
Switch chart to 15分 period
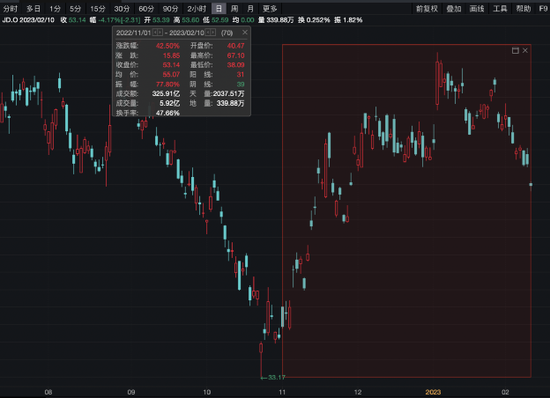click(98, 9)
